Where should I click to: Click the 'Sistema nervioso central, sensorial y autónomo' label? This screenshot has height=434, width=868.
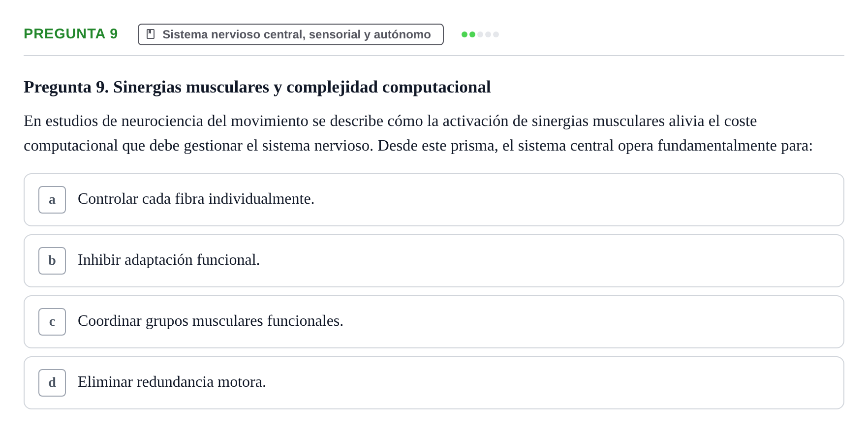coord(297,34)
